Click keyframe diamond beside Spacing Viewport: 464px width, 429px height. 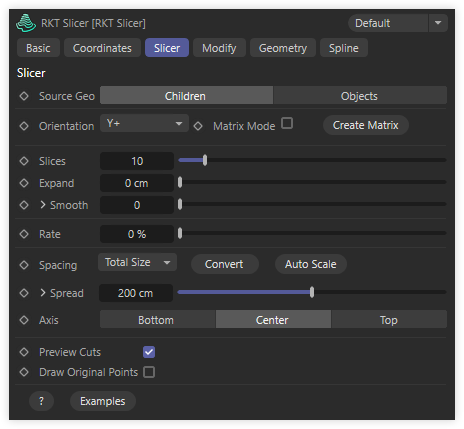click(24, 265)
